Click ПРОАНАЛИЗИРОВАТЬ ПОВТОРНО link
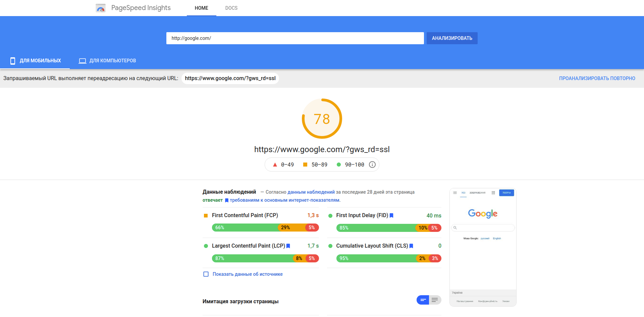644x317 pixels. click(597, 78)
